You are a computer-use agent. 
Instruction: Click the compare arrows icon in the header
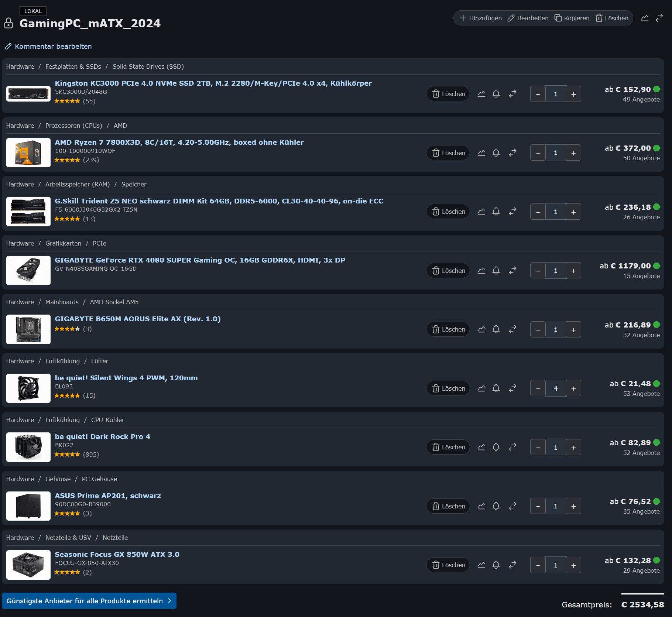(x=659, y=18)
